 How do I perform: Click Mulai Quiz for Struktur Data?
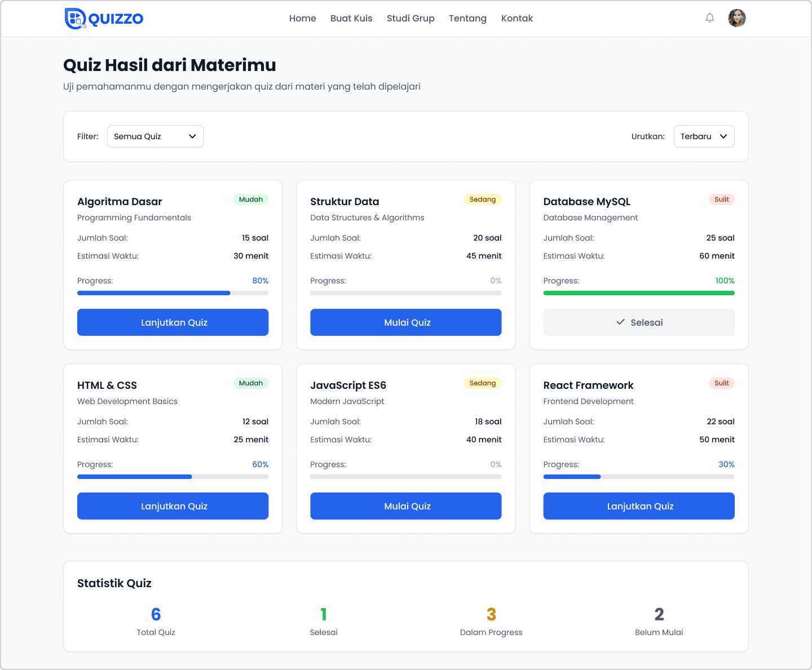(406, 322)
